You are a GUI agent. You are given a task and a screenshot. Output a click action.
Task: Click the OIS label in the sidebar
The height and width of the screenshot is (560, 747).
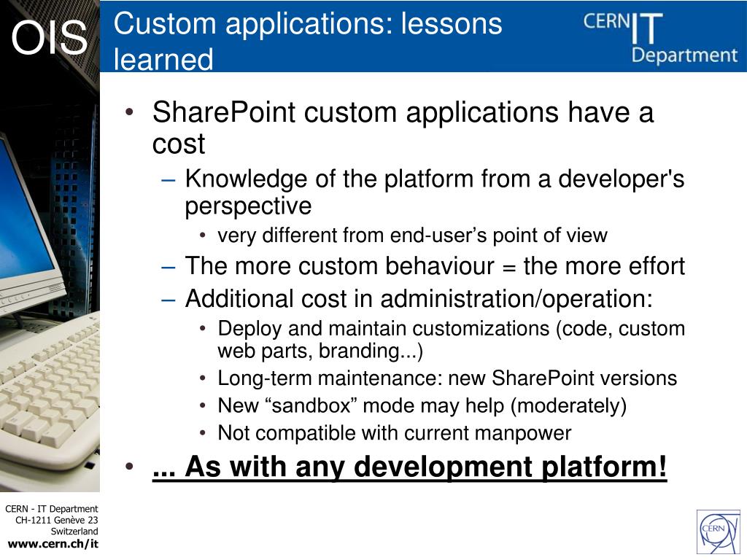click(49, 38)
